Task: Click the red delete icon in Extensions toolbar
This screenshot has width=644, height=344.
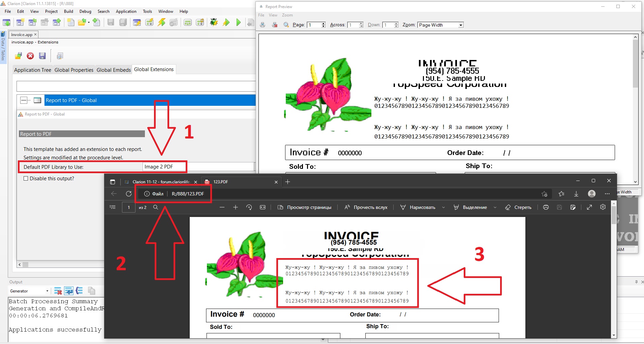Action: (30, 56)
